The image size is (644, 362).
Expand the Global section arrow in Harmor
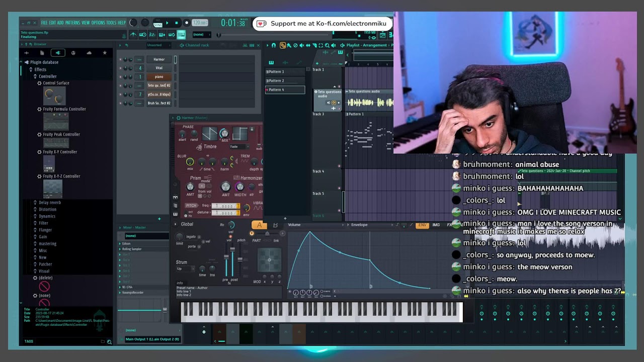(176, 224)
